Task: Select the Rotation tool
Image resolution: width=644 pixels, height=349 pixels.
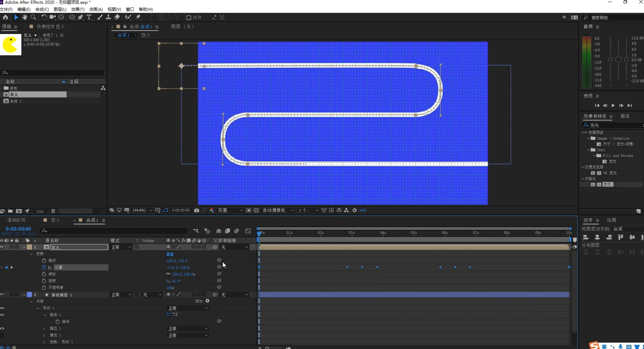Action: pos(44,17)
